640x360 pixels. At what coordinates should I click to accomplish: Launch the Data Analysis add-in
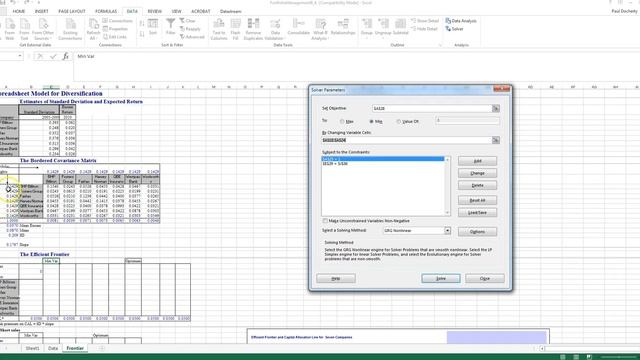tap(461, 21)
